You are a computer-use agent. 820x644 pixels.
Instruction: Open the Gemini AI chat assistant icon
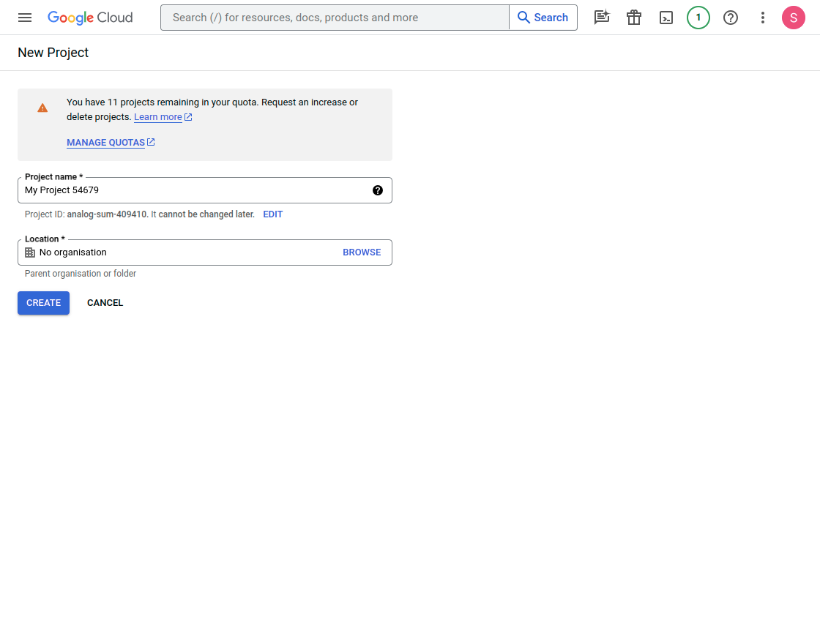602,18
